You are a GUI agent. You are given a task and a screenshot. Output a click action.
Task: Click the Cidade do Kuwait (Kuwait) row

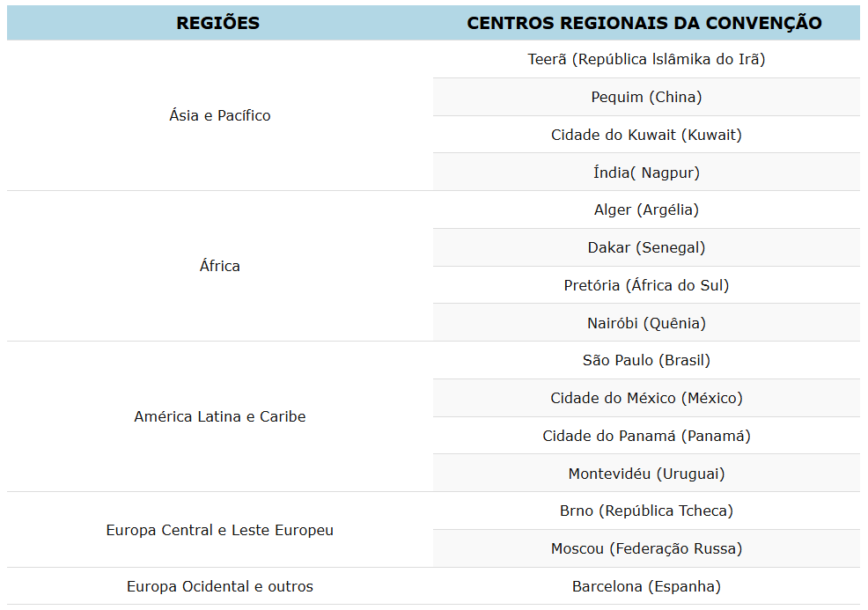[646, 135]
